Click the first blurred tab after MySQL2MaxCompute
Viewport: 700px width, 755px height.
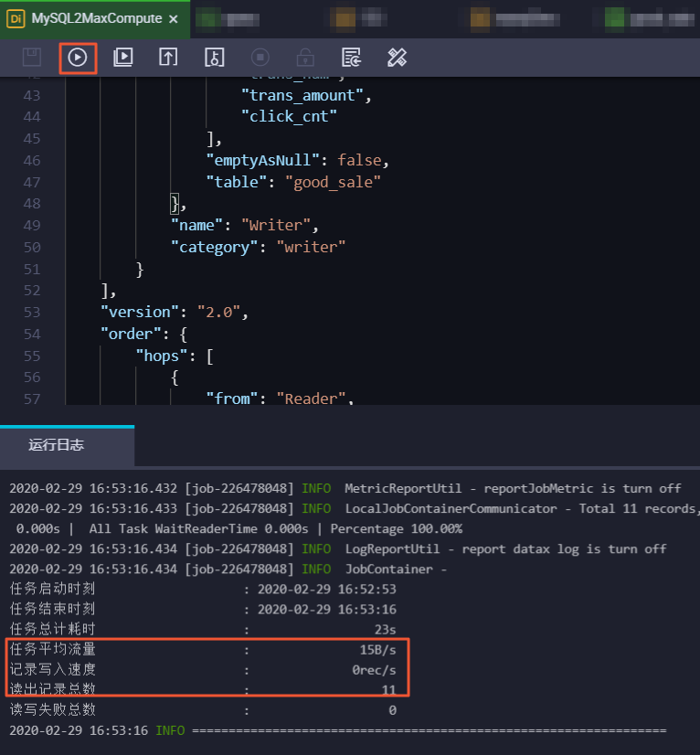point(228,19)
